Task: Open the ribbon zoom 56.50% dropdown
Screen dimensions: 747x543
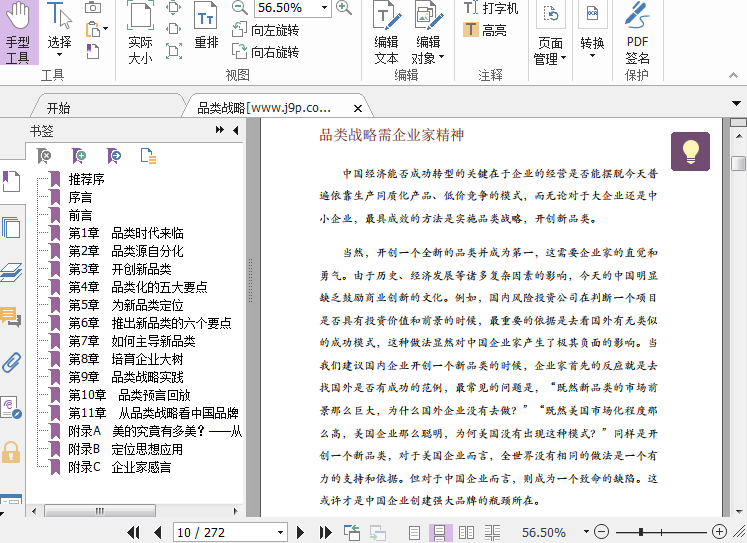Action: point(324,8)
